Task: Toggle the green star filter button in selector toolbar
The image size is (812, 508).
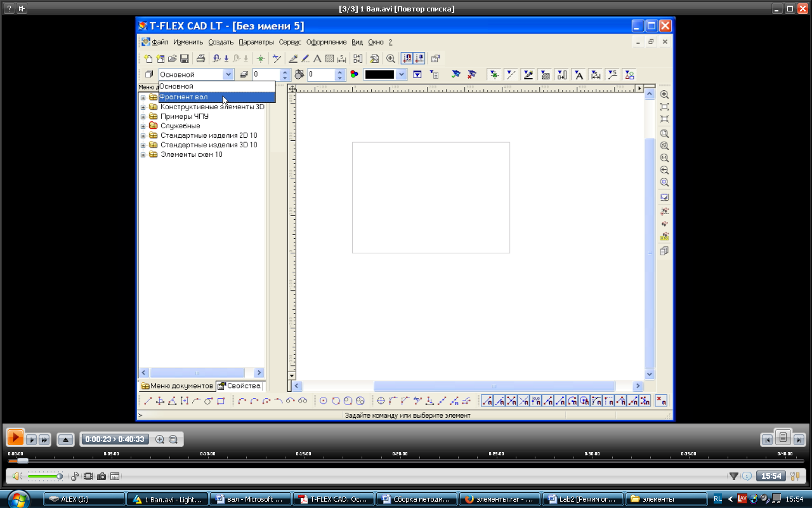Action: coord(493,74)
